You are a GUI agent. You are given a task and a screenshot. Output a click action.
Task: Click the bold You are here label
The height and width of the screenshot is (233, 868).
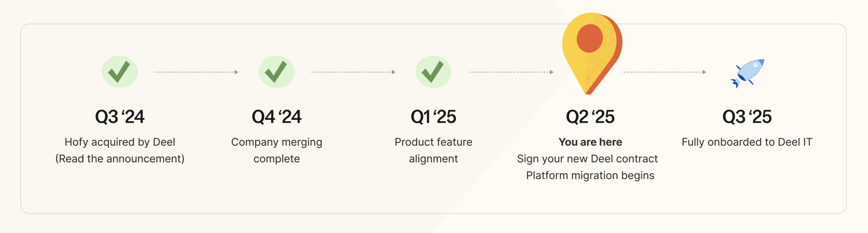pyautogui.click(x=590, y=142)
